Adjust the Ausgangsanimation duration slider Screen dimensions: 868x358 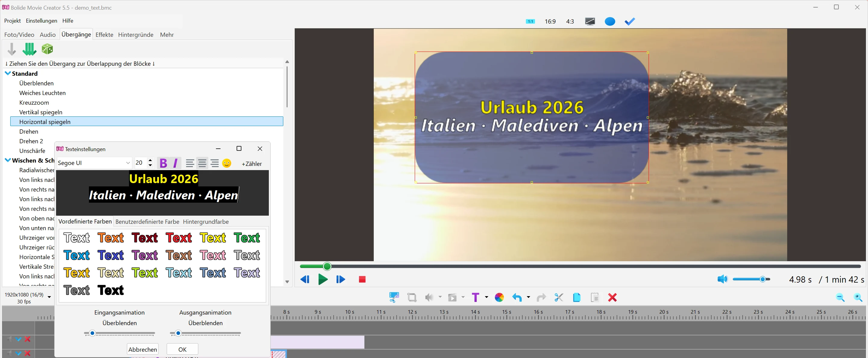(179, 333)
